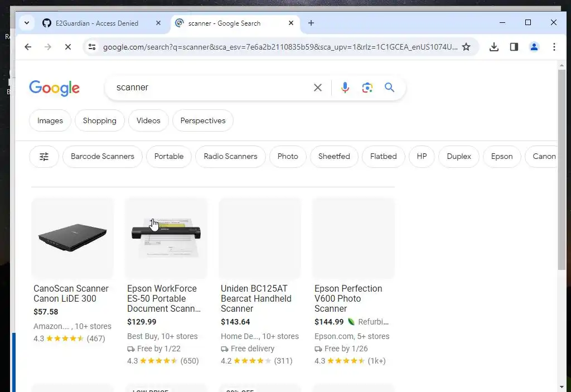
Task: Bookmark this page with the star
Action: point(466,47)
